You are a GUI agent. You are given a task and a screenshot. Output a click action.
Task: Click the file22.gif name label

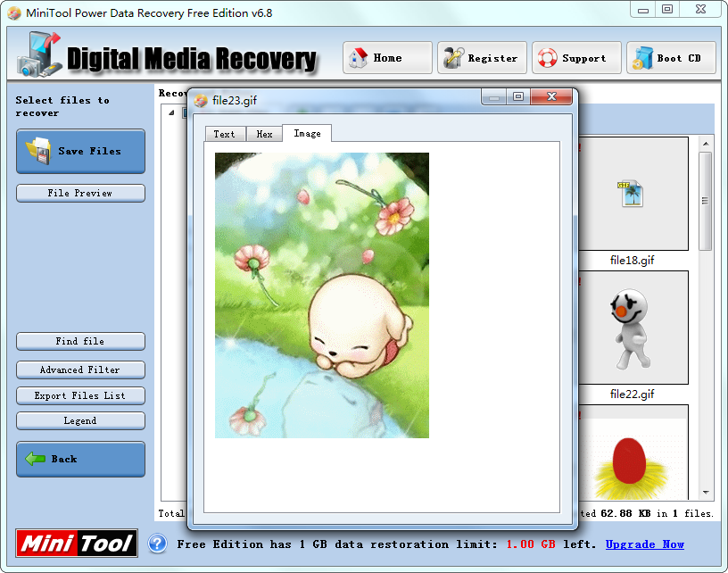pyautogui.click(x=632, y=394)
